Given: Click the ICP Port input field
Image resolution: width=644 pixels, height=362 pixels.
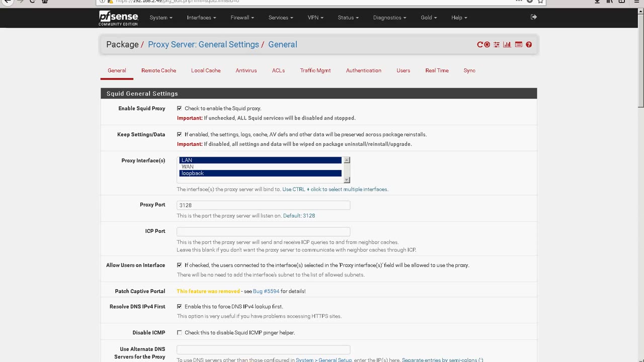Looking at the screenshot, I should coord(263,231).
